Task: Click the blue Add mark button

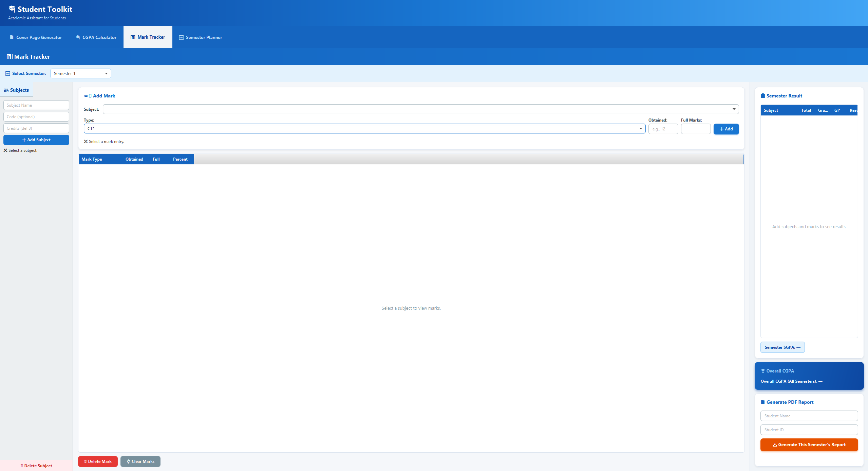Action: 726,129
